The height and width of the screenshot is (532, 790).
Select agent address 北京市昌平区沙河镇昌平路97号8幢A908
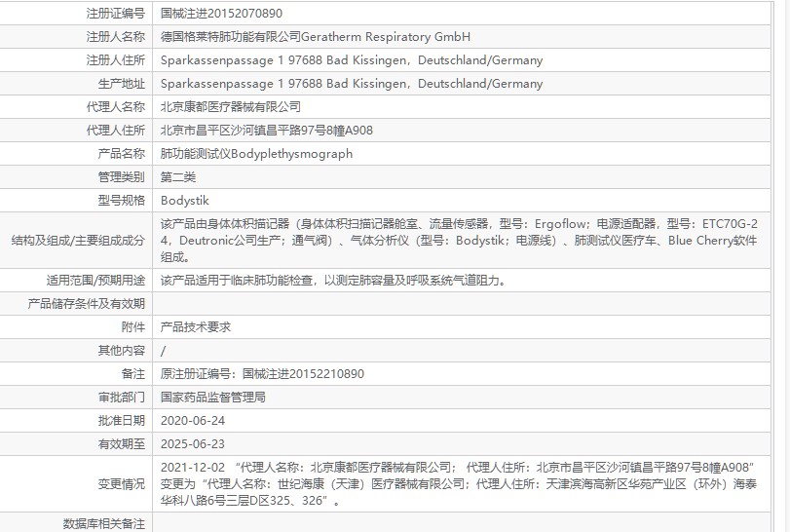coord(267,130)
